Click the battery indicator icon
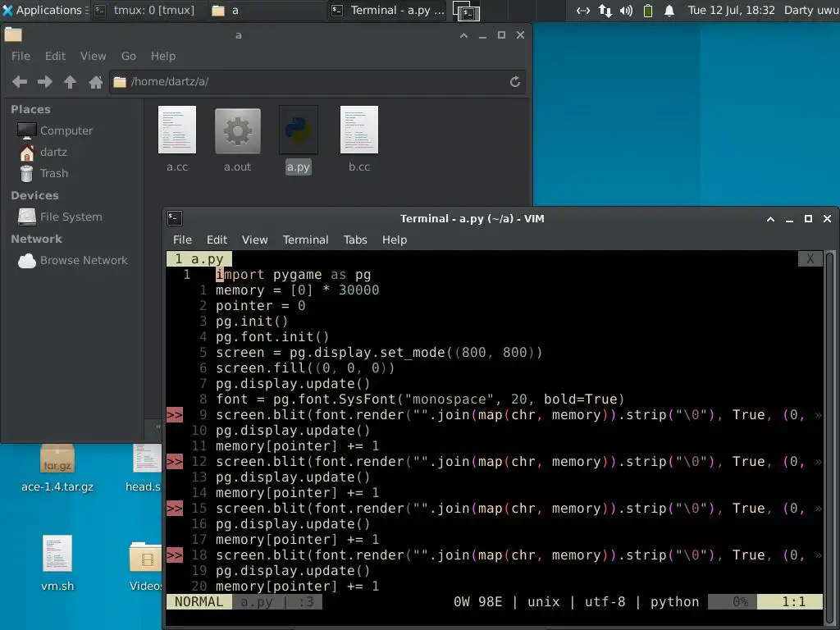This screenshot has height=630, width=840. pyautogui.click(x=648, y=10)
